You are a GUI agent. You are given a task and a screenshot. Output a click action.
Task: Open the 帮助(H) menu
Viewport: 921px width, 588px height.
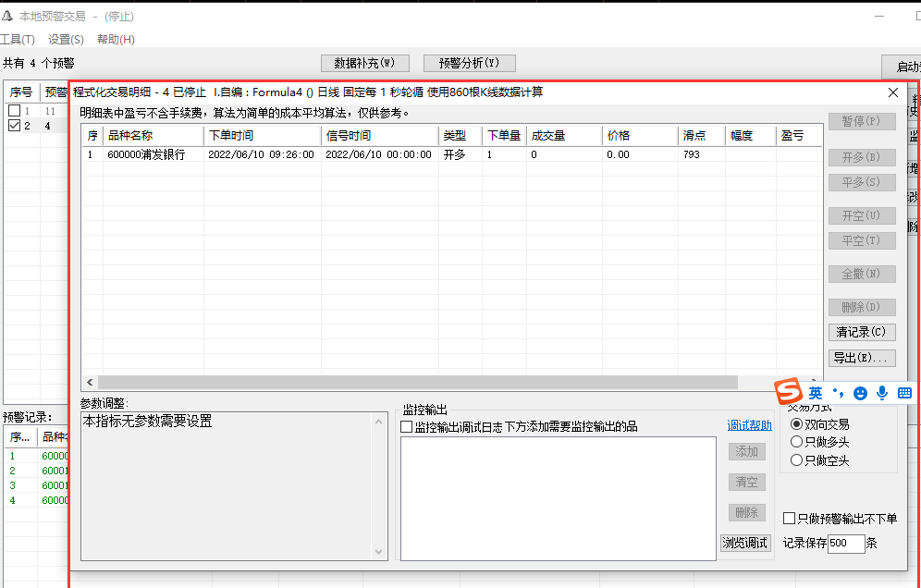click(116, 40)
